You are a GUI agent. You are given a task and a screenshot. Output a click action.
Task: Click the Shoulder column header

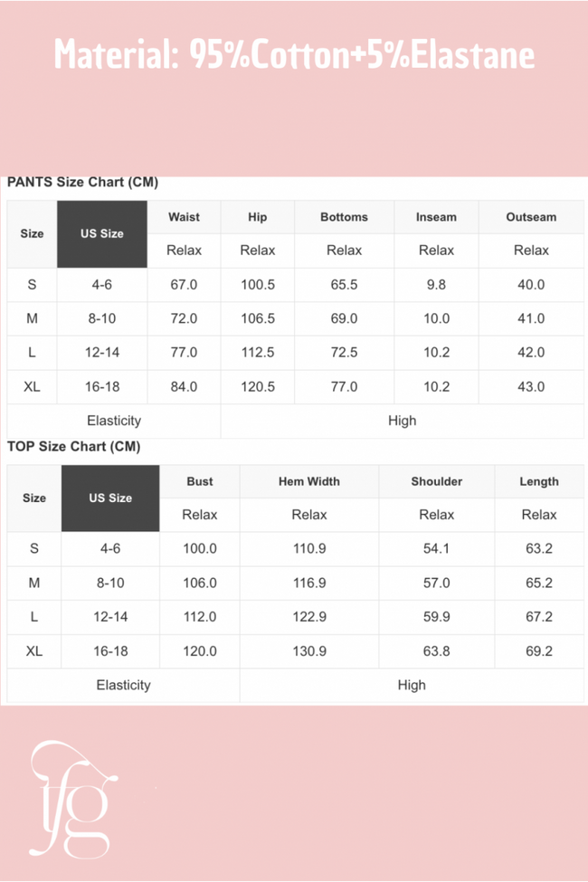(436, 481)
